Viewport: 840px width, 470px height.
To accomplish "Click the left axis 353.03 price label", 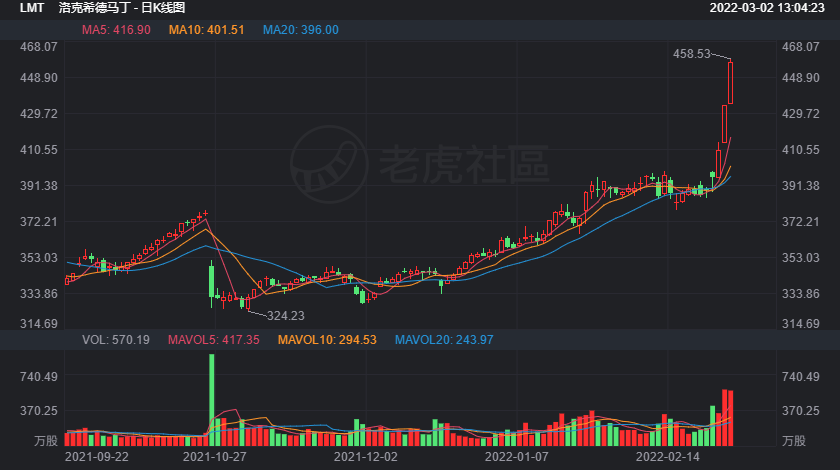I will 39,258.
